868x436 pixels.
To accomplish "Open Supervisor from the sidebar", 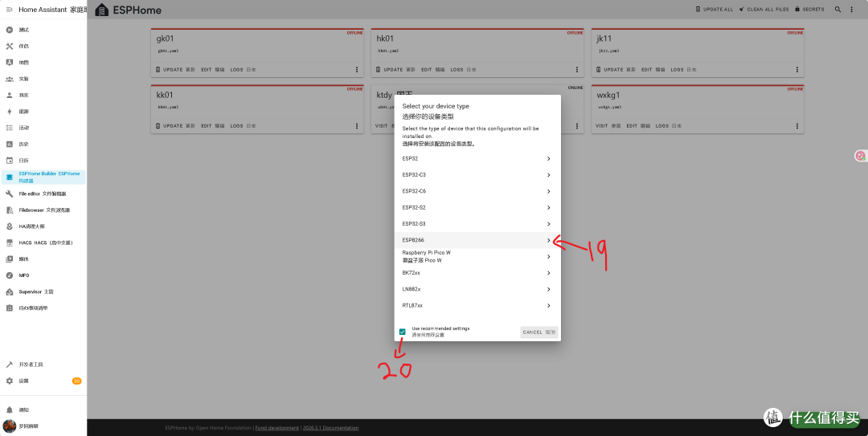I will [43, 291].
